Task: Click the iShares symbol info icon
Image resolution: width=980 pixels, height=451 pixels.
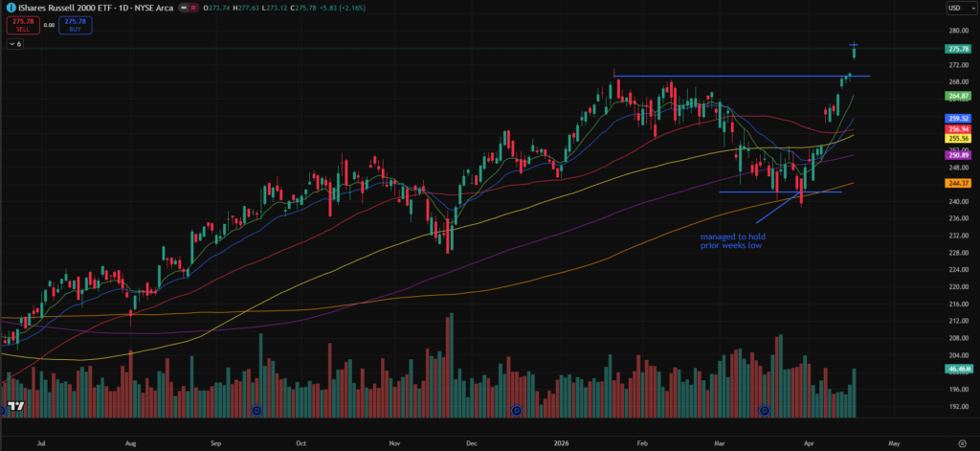Action: (10, 8)
